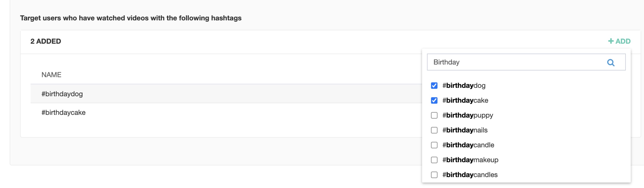This screenshot has width=644, height=188.
Task: Click the 2 ADDED header label
Action: pyautogui.click(x=46, y=41)
